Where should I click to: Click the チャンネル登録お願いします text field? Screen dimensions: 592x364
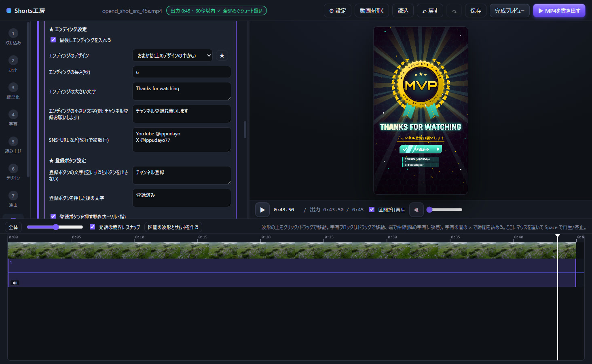(x=182, y=114)
